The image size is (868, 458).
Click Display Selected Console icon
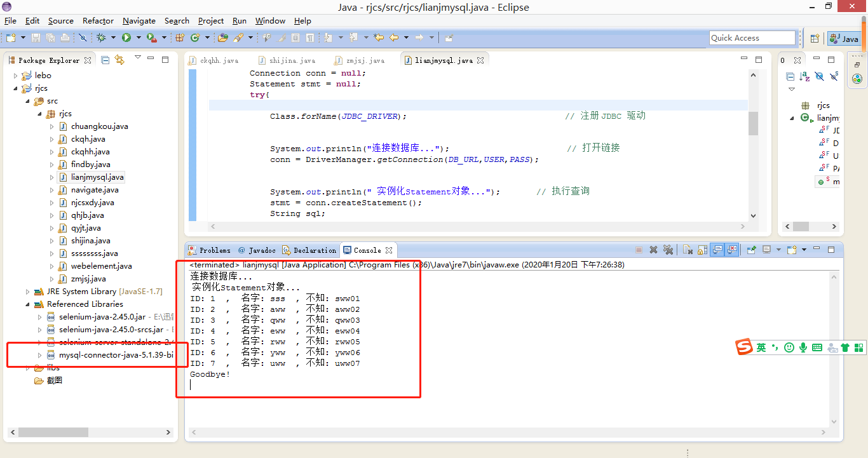pyautogui.click(x=767, y=250)
